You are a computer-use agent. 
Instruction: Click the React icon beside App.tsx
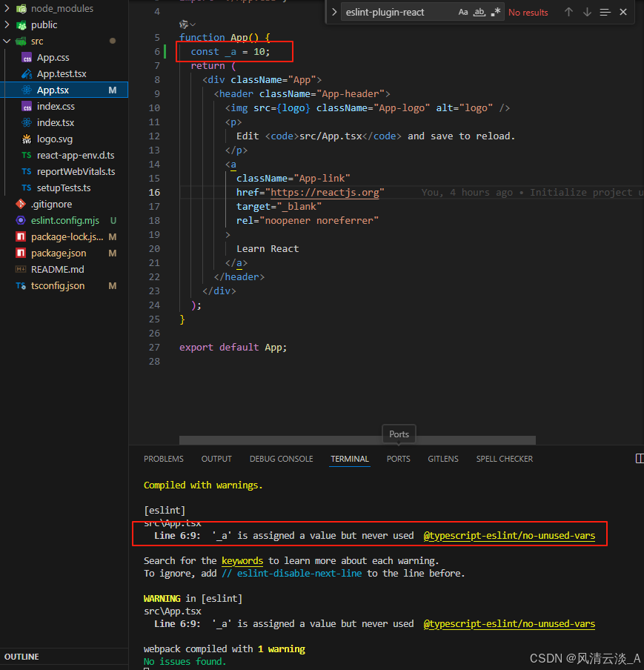(x=27, y=90)
